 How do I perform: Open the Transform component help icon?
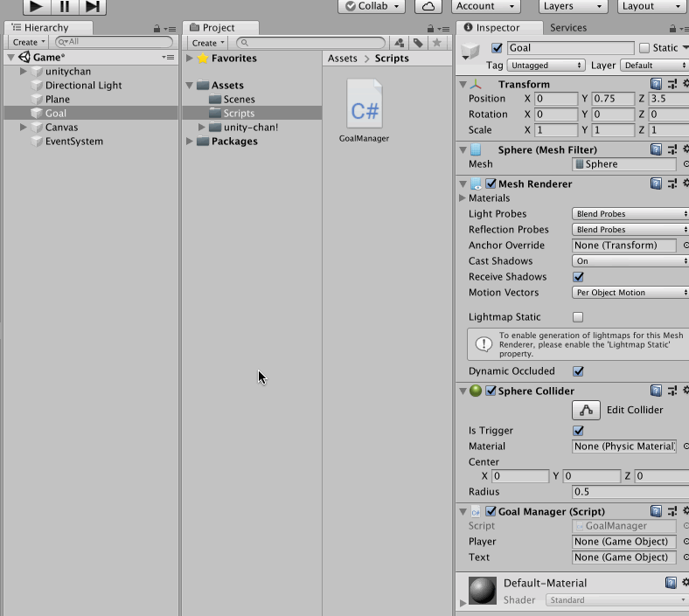coord(656,84)
